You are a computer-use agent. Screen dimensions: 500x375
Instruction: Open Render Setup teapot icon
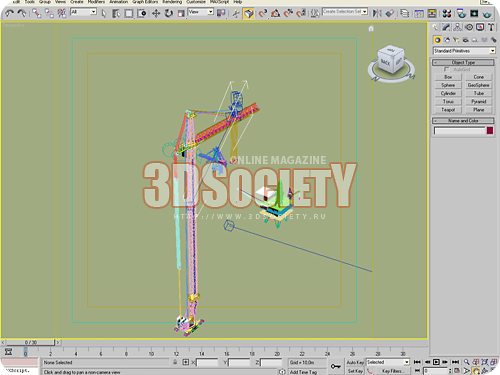pyautogui.click(x=462, y=13)
